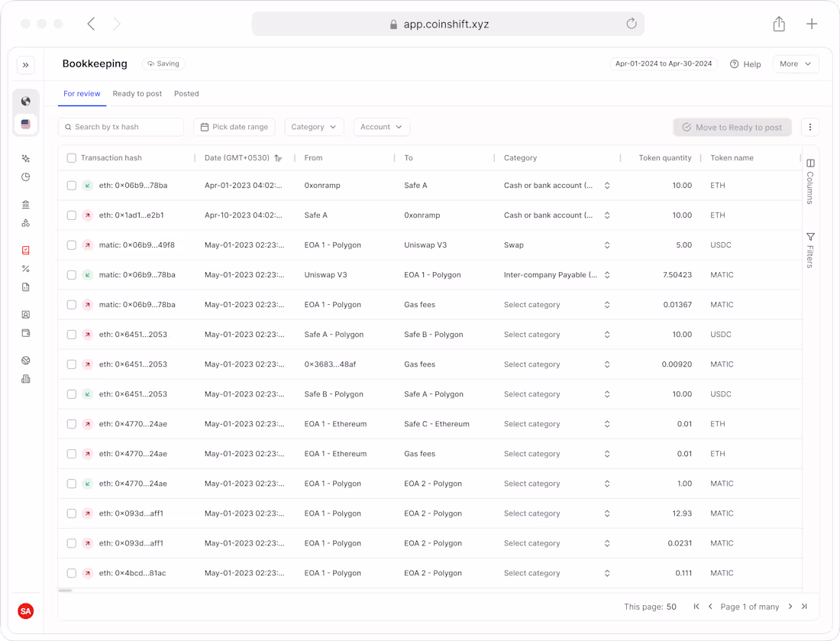Open the Category filter dropdown
Image resolution: width=840 pixels, height=641 pixels.
[314, 127]
